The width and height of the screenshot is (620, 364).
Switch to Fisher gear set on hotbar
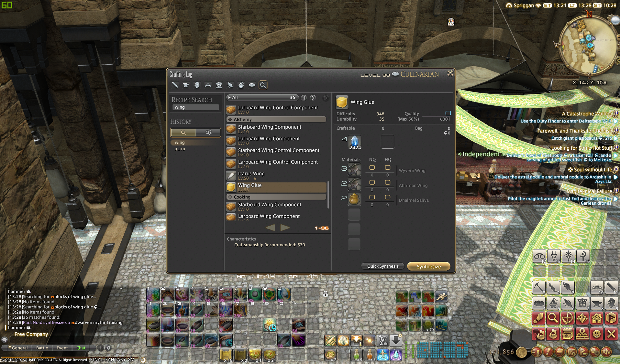568,287
